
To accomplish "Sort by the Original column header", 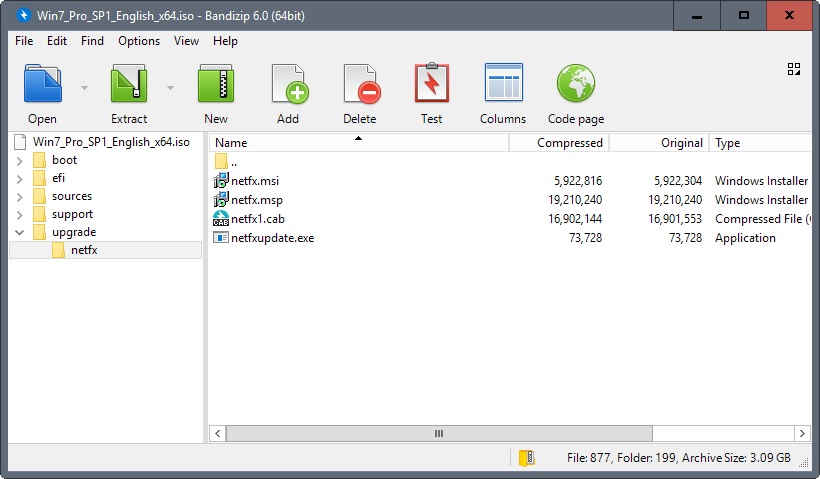I will pos(659,143).
